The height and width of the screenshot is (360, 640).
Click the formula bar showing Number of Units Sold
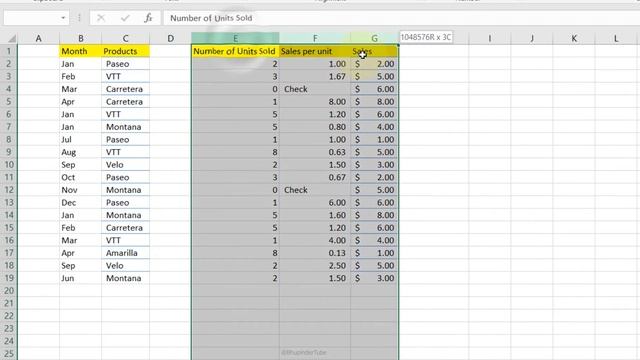tap(402, 18)
